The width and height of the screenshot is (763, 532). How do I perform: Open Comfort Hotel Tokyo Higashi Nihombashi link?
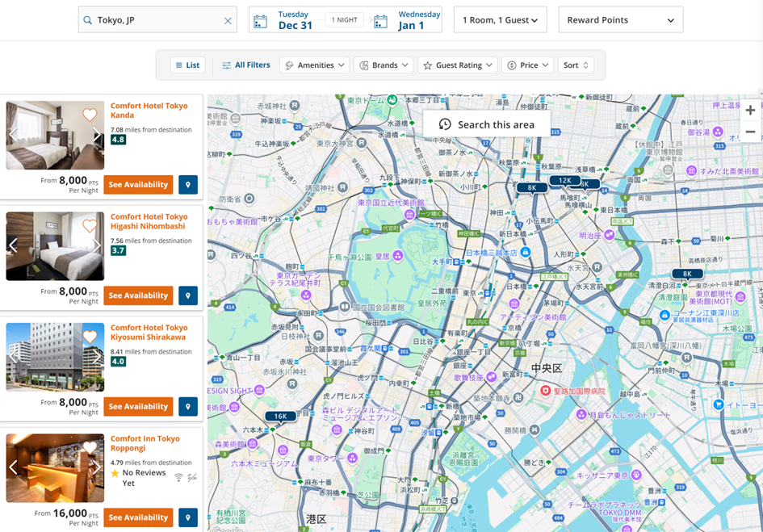pos(149,221)
